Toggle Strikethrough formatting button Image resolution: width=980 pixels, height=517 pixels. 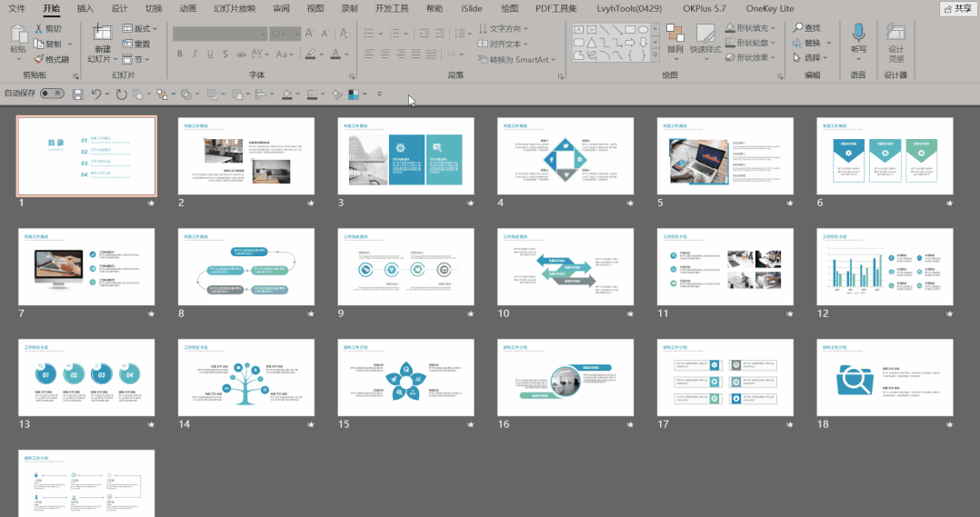(241, 55)
